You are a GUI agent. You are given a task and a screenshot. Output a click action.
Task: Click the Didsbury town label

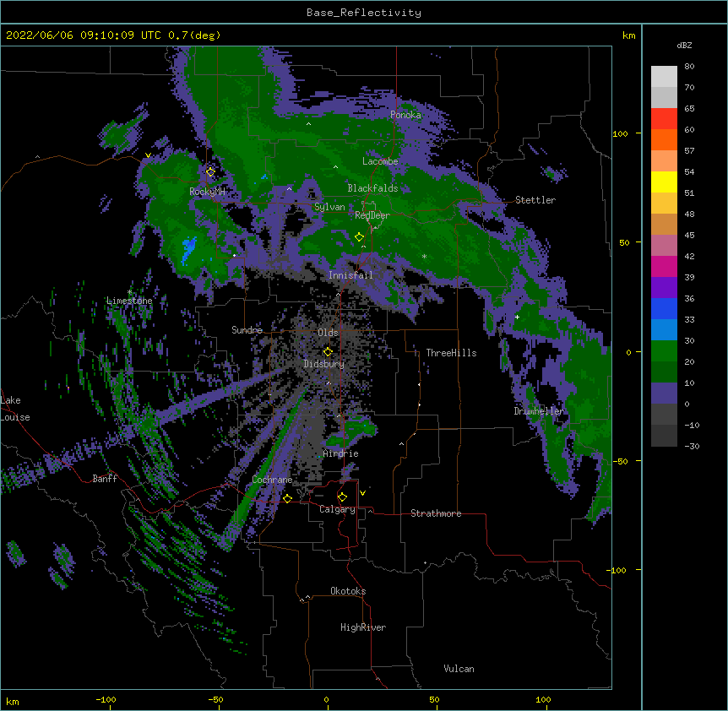point(323,364)
